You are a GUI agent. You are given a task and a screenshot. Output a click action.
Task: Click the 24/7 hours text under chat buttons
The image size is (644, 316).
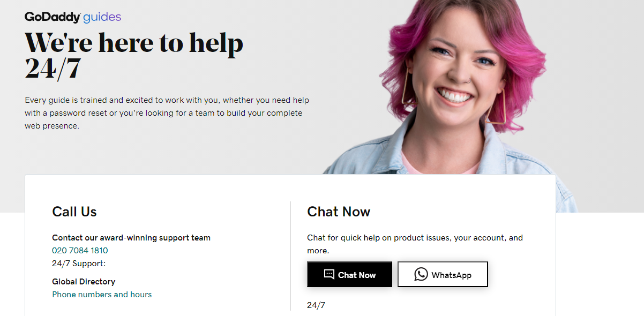click(x=316, y=305)
